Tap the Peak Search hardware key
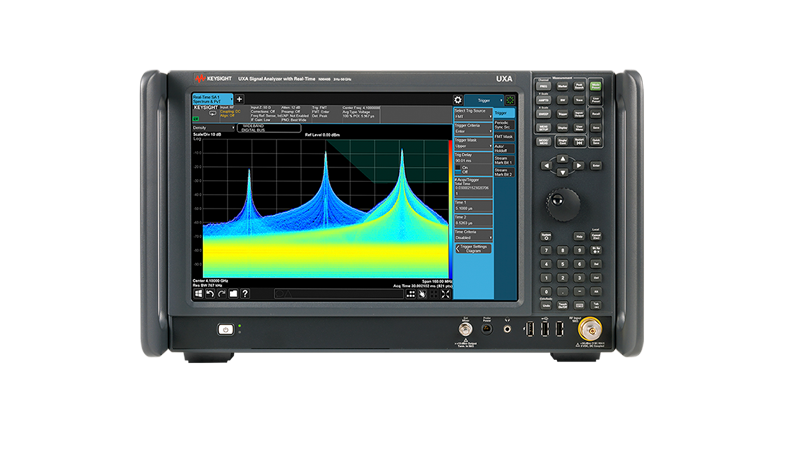800x450 pixels. (x=579, y=86)
